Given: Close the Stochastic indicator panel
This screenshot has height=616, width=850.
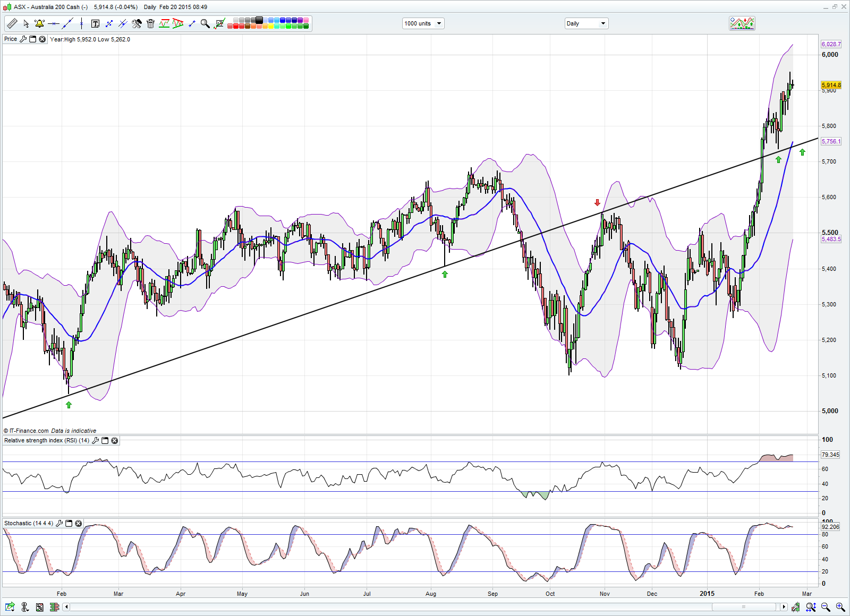Looking at the screenshot, I should point(79,524).
